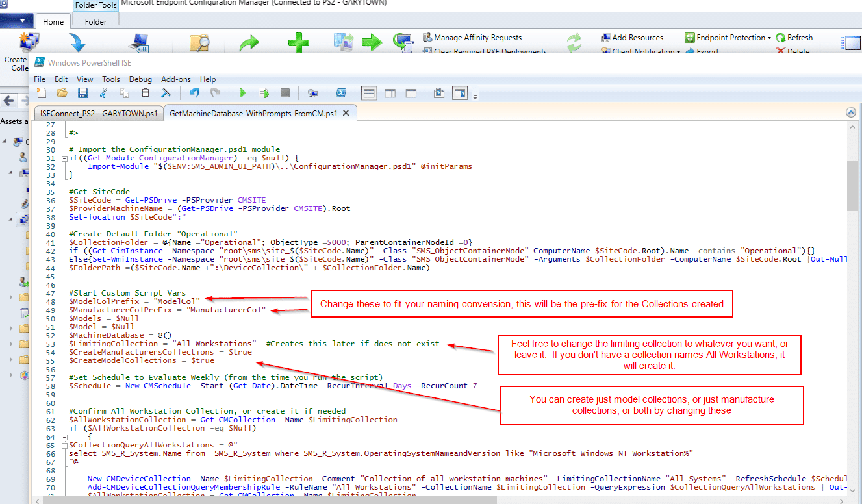This screenshot has height=504, width=862.
Task: Click the Undo arrow icon
Action: (x=194, y=94)
